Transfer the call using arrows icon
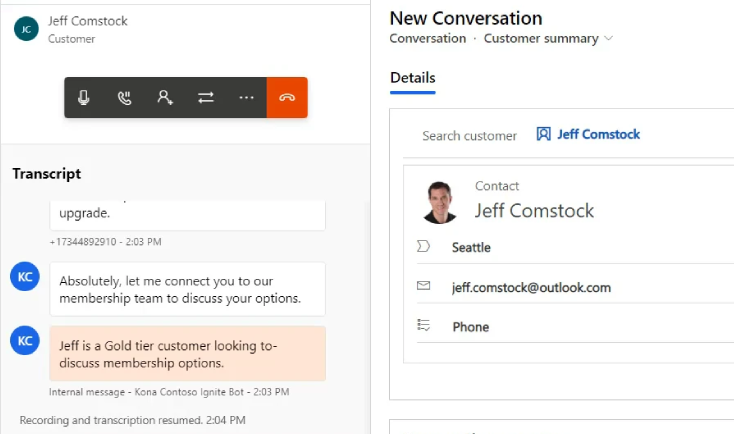Screen dimensions: 734x434 (x=206, y=97)
